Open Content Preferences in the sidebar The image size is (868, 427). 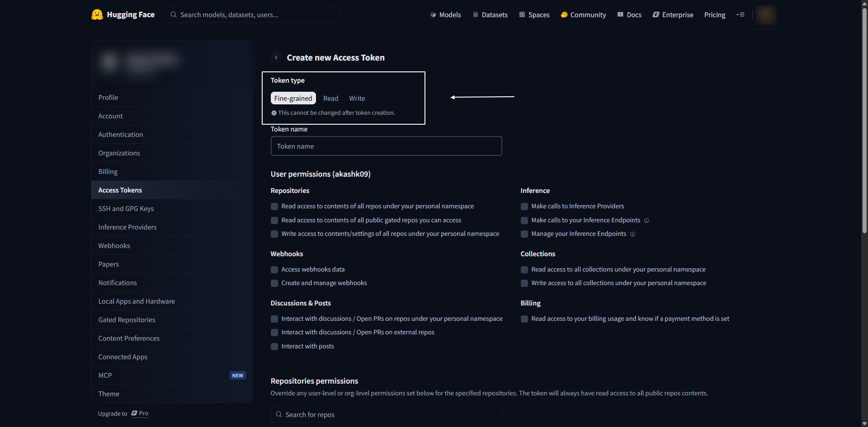pos(172,338)
